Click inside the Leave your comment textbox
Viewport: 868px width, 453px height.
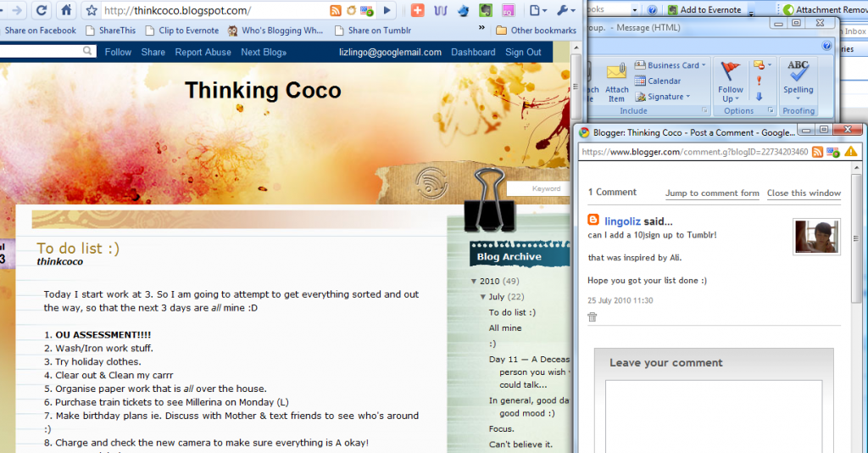click(x=713, y=416)
